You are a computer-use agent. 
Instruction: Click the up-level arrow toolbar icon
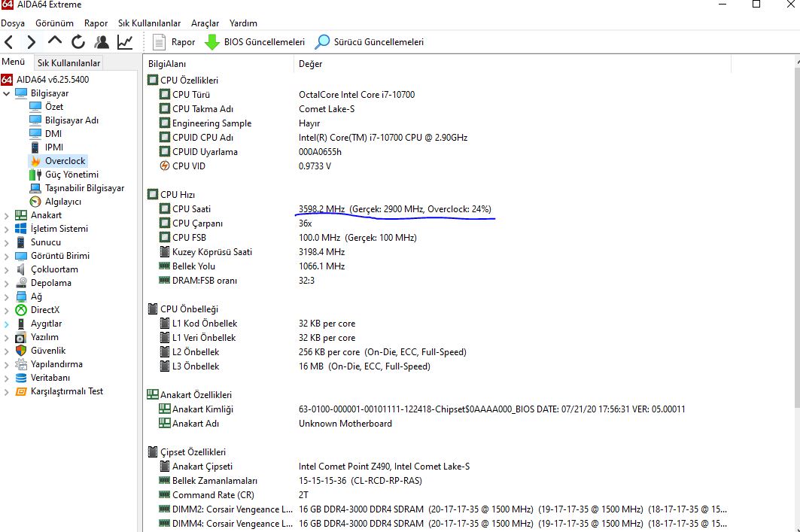(x=55, y=41)
